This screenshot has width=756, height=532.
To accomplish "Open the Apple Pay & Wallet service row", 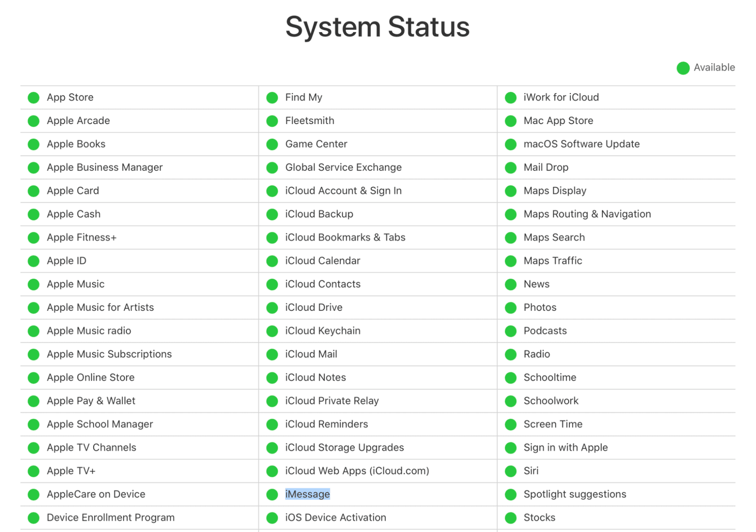I will pos(90,401).
